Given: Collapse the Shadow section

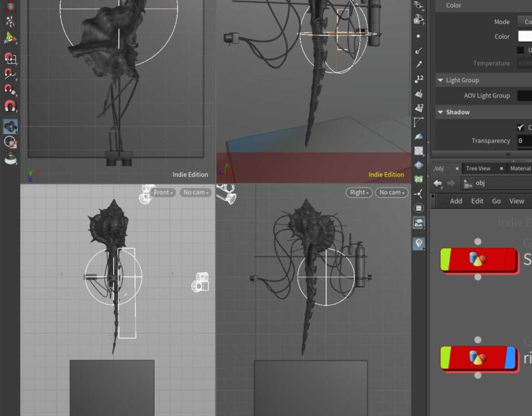Looking at the screenshot, I should pyautogui.click(x=440, y=112).
